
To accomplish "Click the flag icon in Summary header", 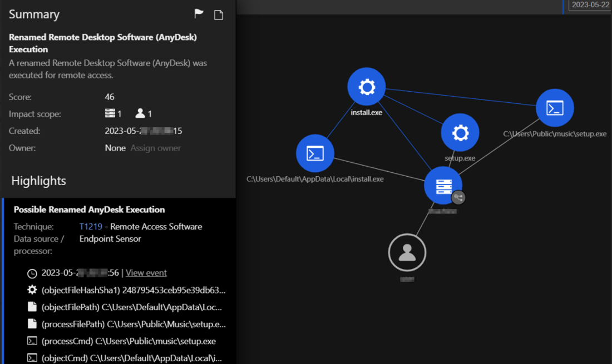I will (x=199, y=14).
